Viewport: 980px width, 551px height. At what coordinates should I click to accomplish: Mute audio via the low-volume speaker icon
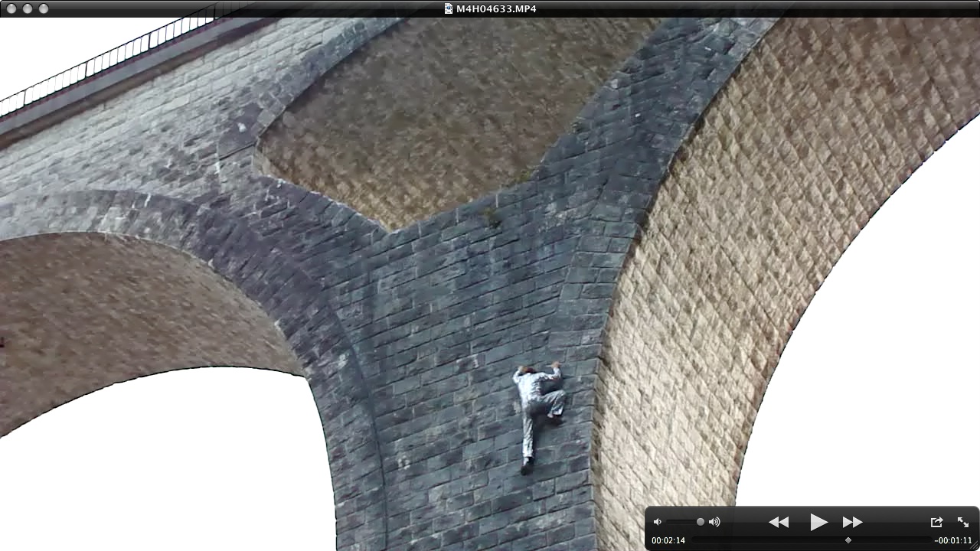click(657, 522)
